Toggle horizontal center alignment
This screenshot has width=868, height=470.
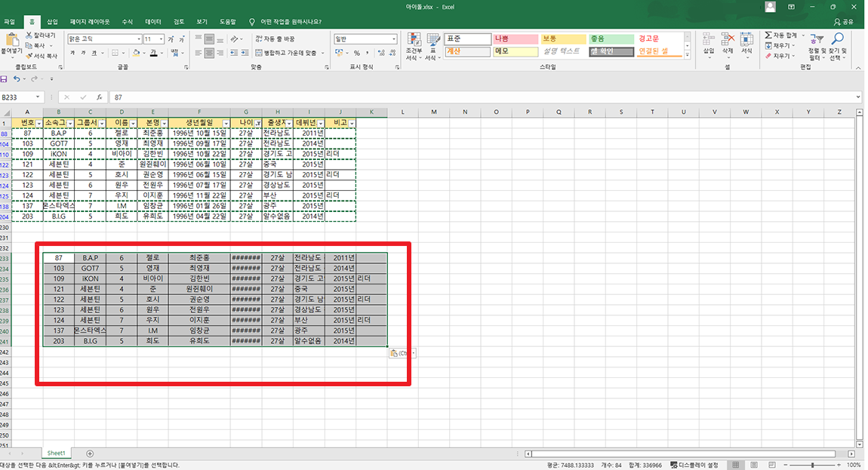(209, 53)
